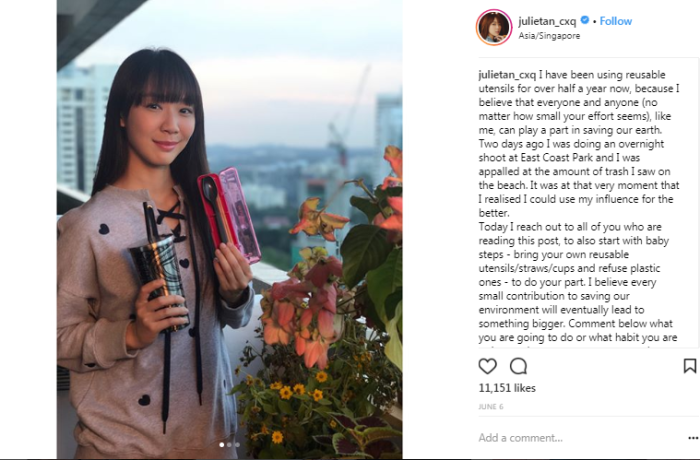Click julietan_cxq username in the caption
700x460 pixels.
pyautogui.click(x=507, y=75)
